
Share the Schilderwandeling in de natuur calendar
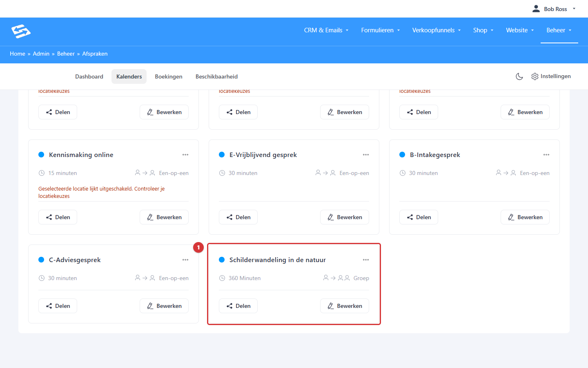click(238, 306)
